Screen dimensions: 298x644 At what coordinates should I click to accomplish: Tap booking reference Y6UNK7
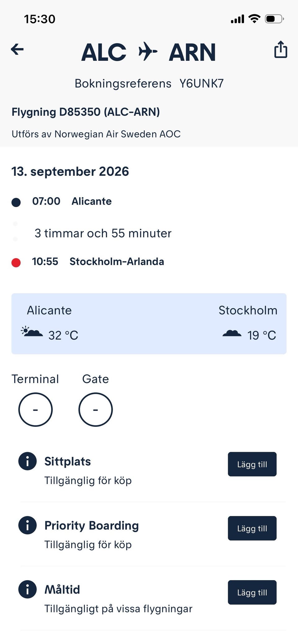point(201,83)
